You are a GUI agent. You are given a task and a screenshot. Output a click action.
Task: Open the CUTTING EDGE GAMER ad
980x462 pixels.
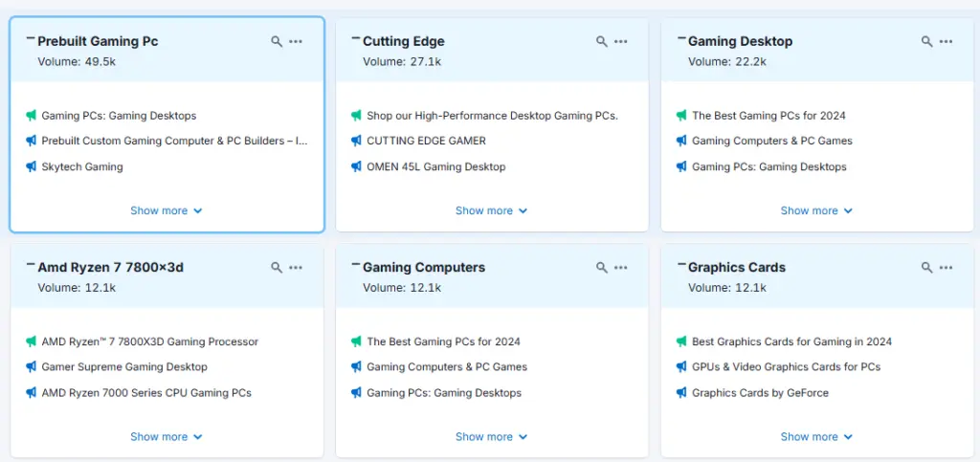426,141
